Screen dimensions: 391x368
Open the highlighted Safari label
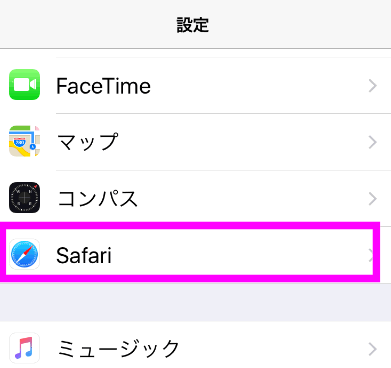84,256
